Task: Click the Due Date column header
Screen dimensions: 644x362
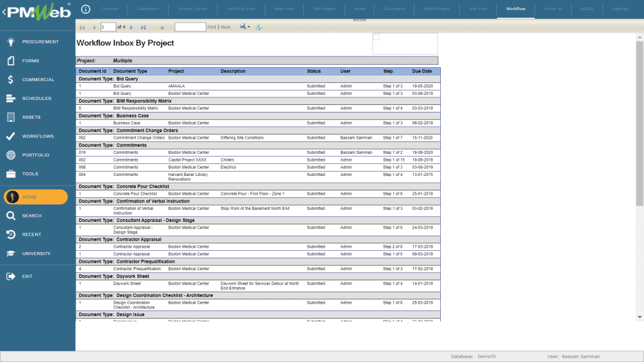Action: click(x=422, y=71)
